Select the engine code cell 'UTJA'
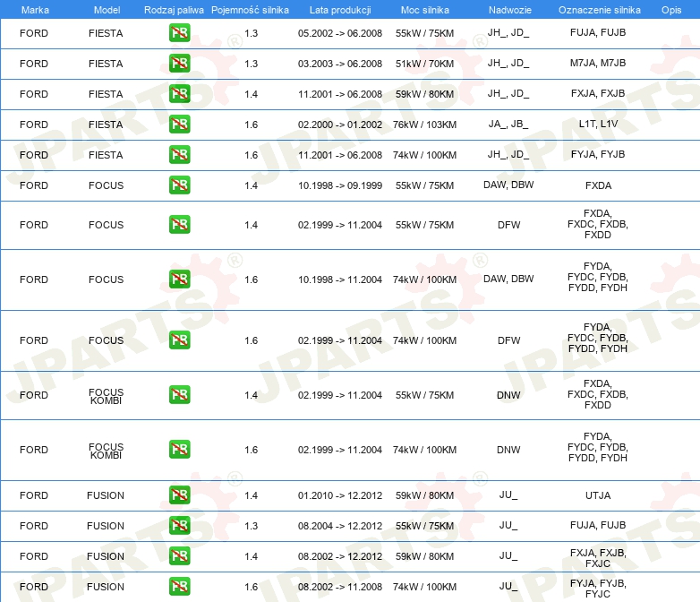The width and height of the screenshot is (700, 602). pos(598,495)
